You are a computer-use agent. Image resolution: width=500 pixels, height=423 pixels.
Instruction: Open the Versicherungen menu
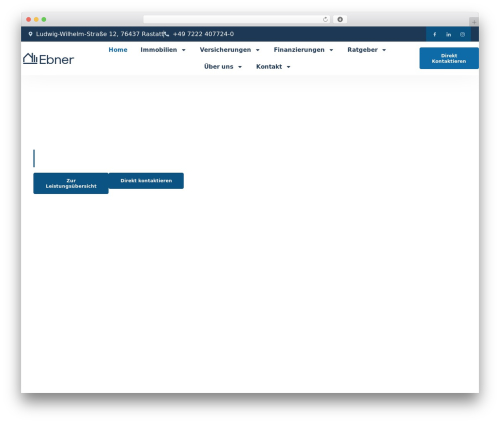coord(225,50)
